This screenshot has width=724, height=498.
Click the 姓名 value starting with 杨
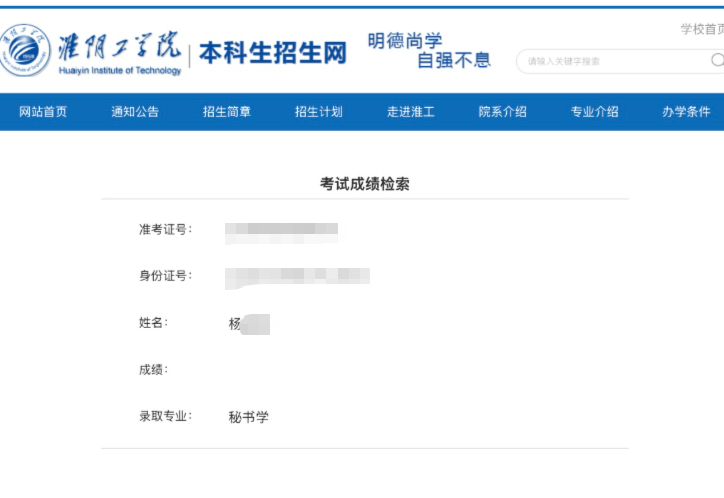tap(248, 324)
